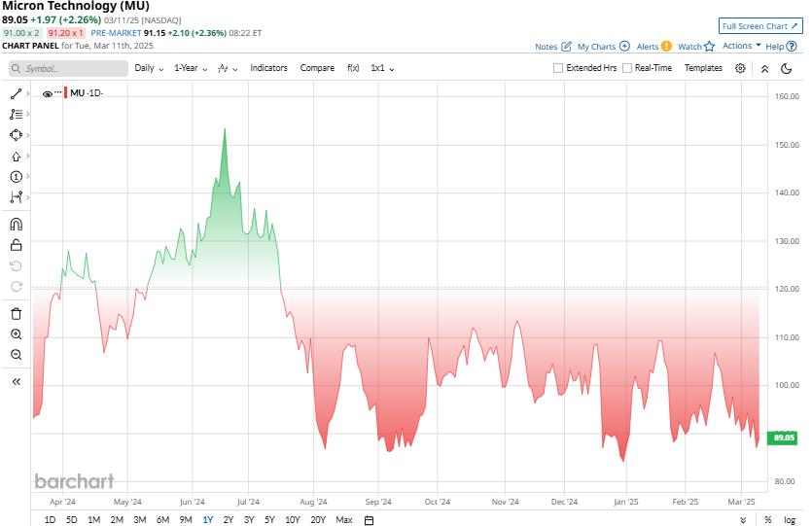Select the 1Y time range
The image size is (812, 526).
(x=208, y=520)
